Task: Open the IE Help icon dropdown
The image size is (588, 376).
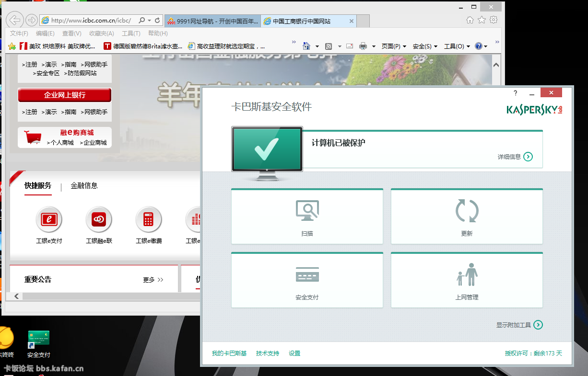Action: (481, 46)
